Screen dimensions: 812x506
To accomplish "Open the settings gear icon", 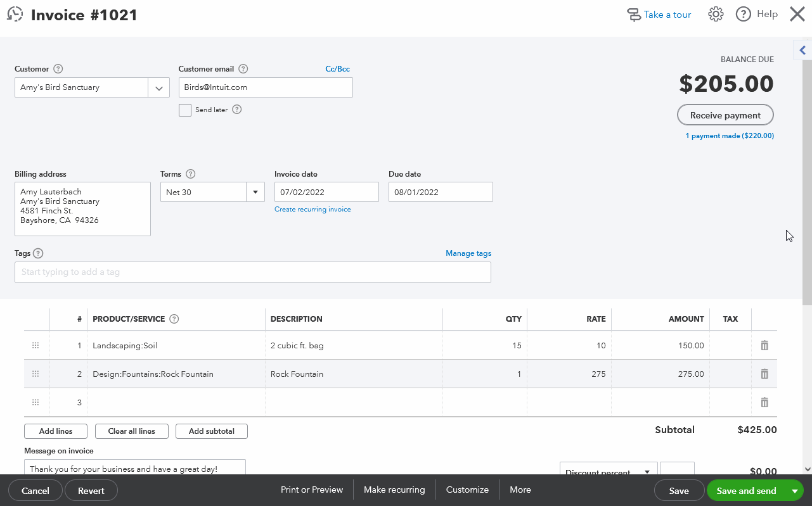I will (716, 15).
